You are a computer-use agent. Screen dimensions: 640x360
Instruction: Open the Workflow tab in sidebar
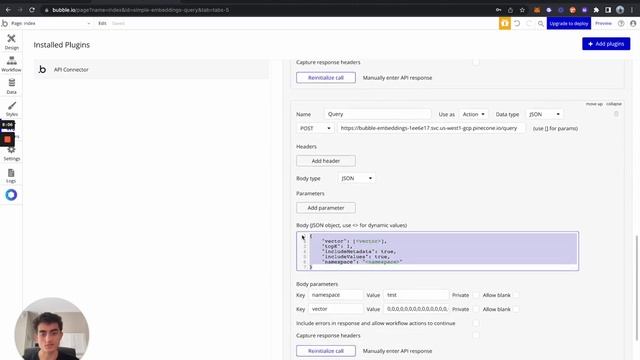tap(11, 64)
